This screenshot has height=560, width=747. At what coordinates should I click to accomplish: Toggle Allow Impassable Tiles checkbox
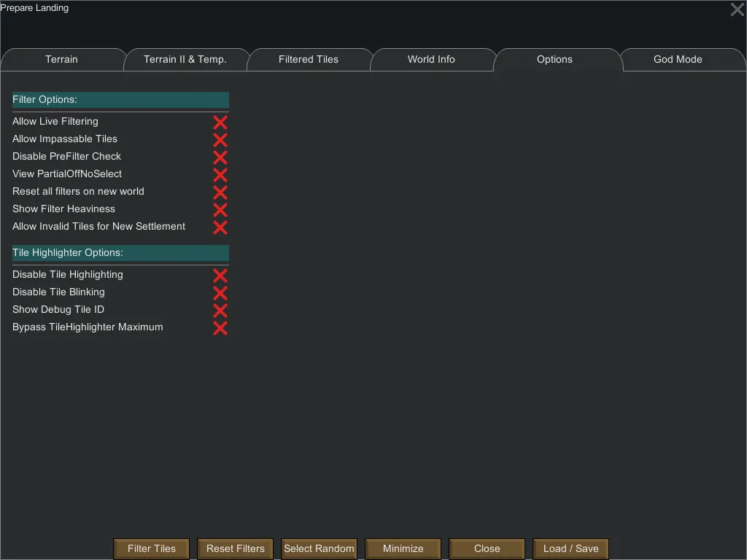point(220,139)
